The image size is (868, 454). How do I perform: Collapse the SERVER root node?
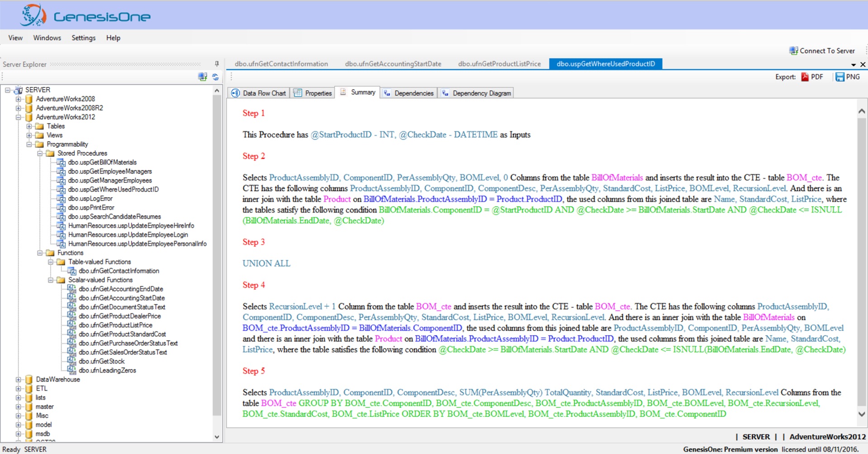coord(8,90)
